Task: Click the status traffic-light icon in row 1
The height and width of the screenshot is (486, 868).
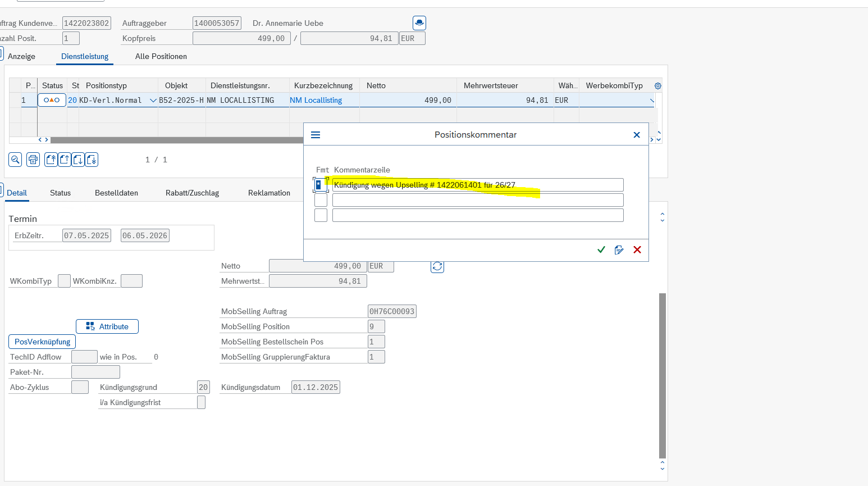Action: (x=52, y=100)
